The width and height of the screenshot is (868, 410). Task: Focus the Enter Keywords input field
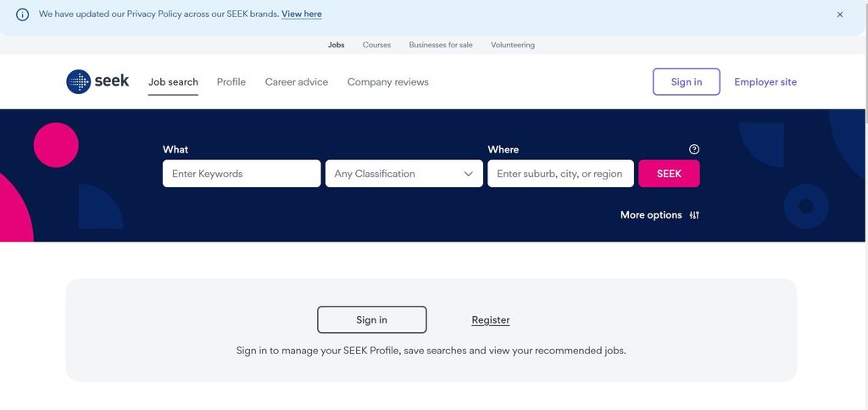[x=242, y=174]
